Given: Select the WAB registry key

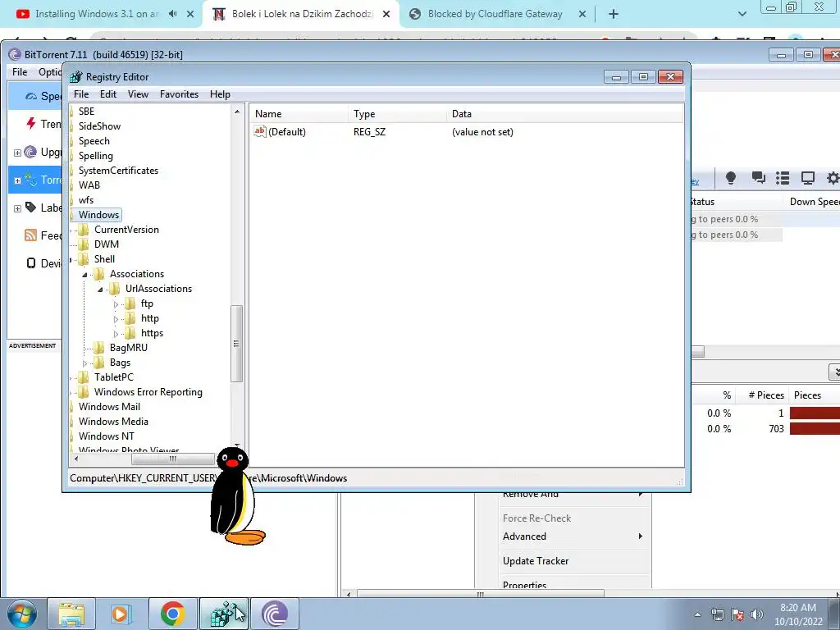Looking at the screenshot, I should click(x=89, y=185).
